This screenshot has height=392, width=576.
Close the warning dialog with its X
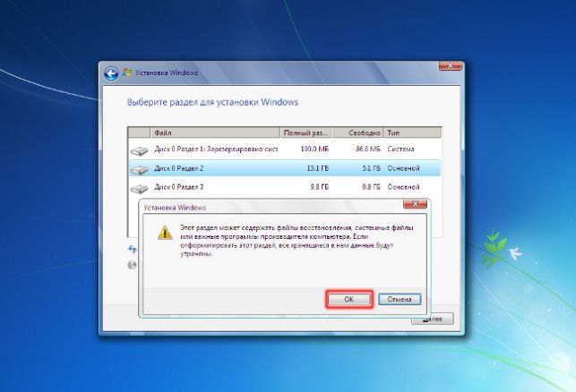pos(415,204)
